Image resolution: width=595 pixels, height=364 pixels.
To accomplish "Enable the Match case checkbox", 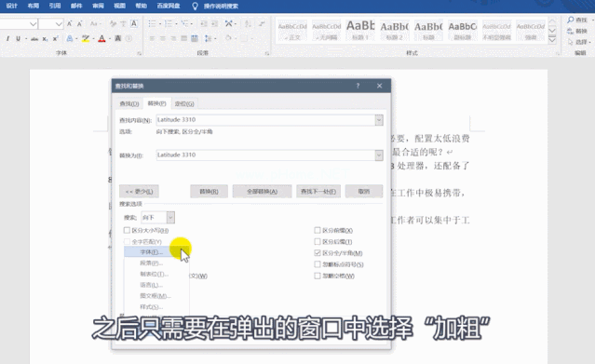I will pyautogui.click(x=128, y=230).
